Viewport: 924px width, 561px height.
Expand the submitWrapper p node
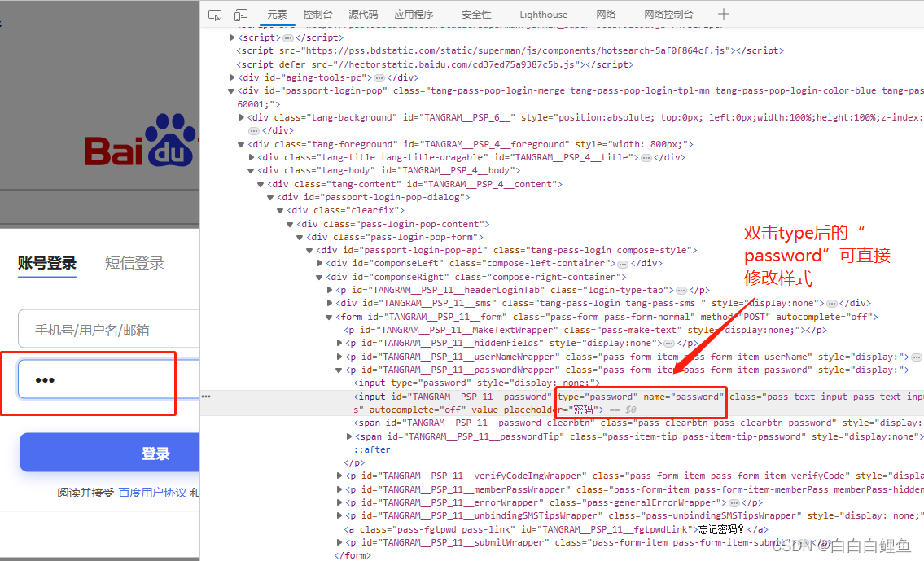click(339, 542)
